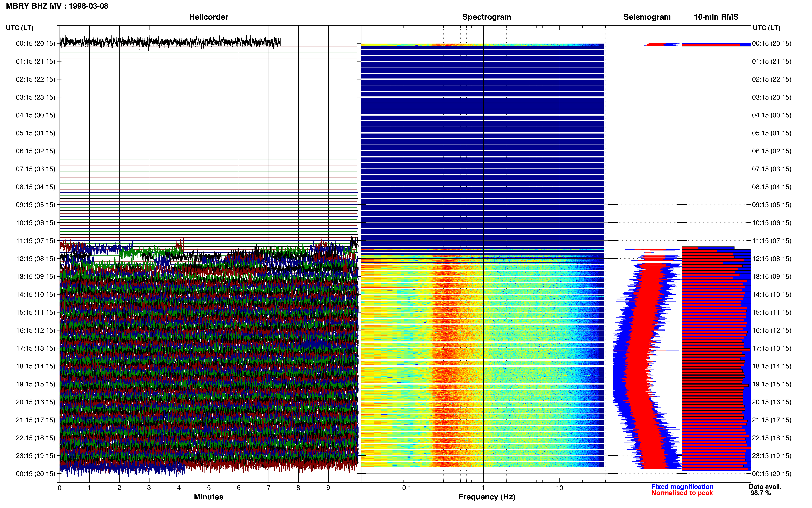
Task: Click left time label 23:15 (19:15)
Action: 36,456
